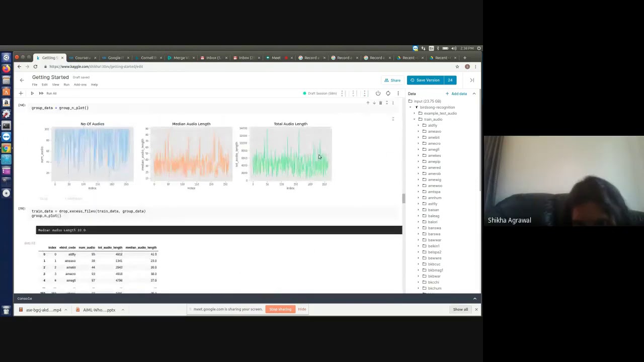Collapse the Data panel chevron
644x362 pixels.
coord(474,94)
